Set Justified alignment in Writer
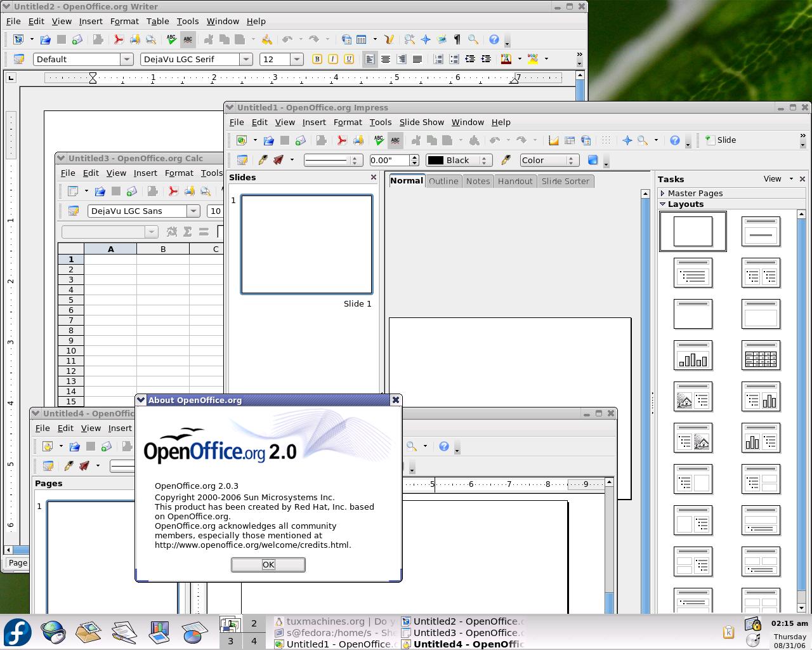The width and height of the screenshot is (812, 650). [417, 59]
